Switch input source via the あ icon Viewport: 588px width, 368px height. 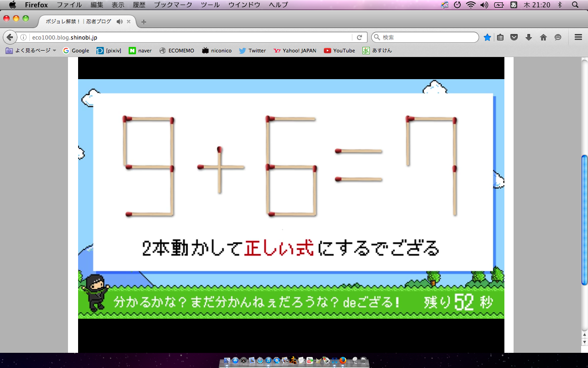[x=514, y=5]
